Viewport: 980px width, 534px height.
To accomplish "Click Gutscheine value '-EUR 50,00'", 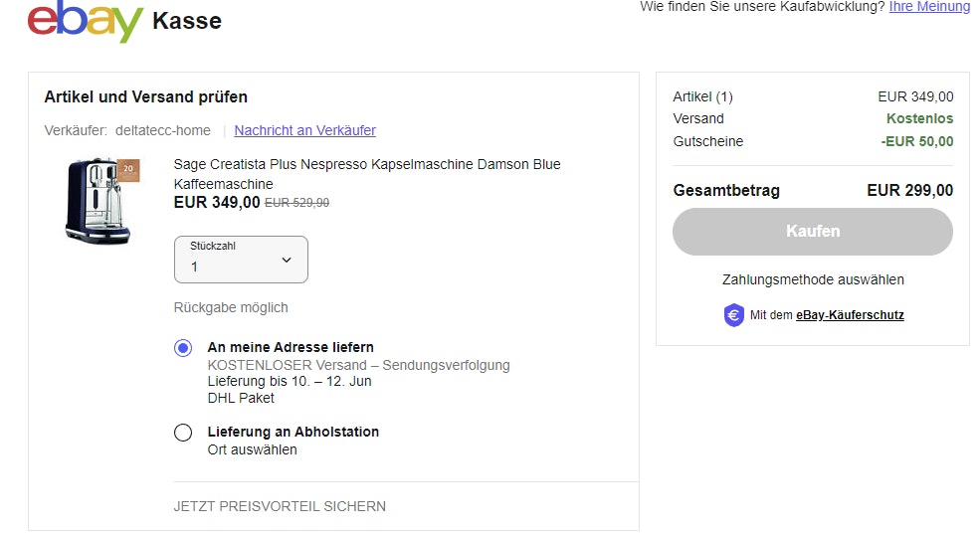I will [917, 142].
